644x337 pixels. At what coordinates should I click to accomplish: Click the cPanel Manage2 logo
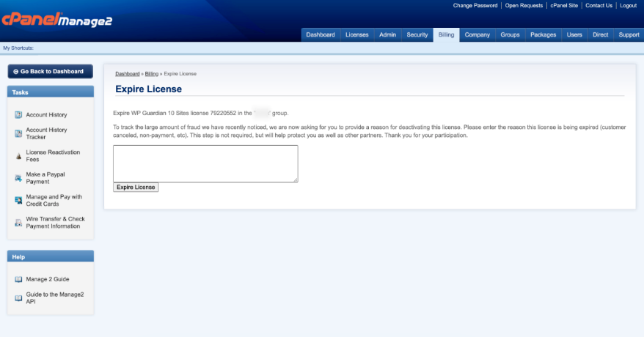(x=56, y=20)
